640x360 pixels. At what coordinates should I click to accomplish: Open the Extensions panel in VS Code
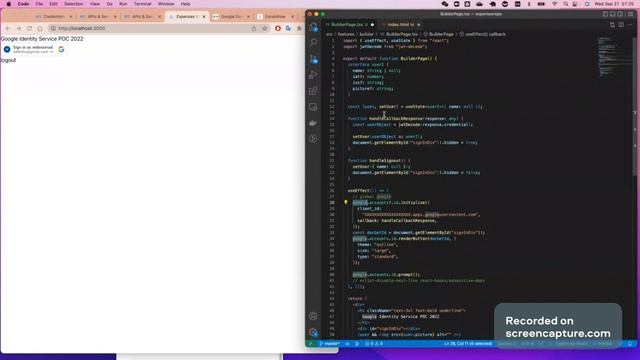tap(313, 91)
